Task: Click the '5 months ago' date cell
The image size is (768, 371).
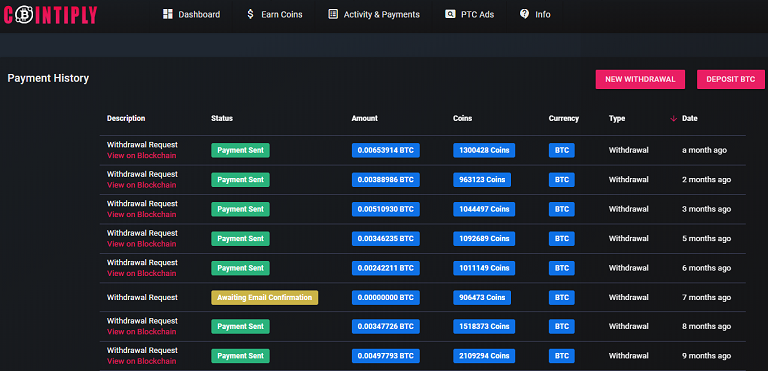Action: pyautogui.click(x=706, y=239)
